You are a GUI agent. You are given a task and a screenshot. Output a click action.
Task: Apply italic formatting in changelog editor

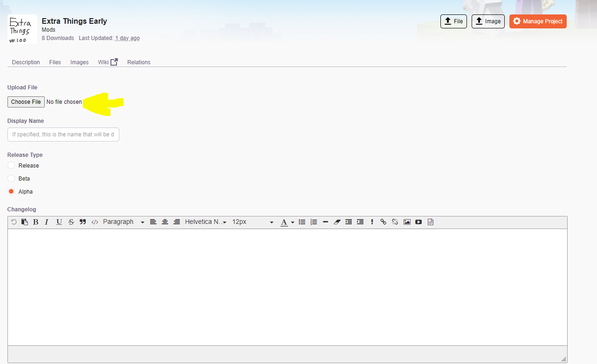point(47,222)
